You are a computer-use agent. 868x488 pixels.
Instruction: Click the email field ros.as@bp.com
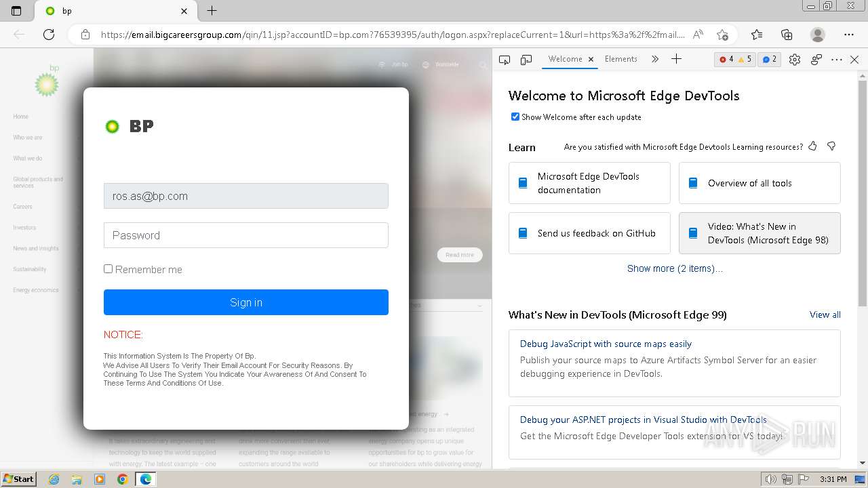coord(246,196)
